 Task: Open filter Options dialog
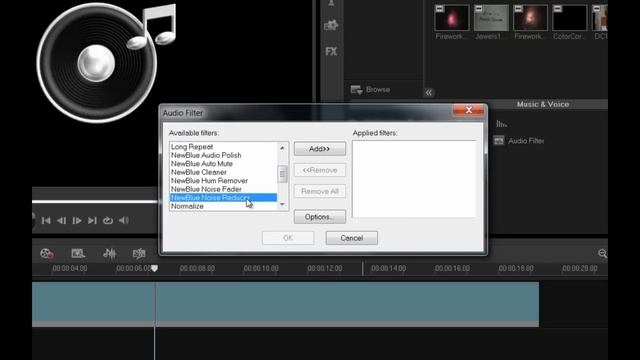click(320, 217)
